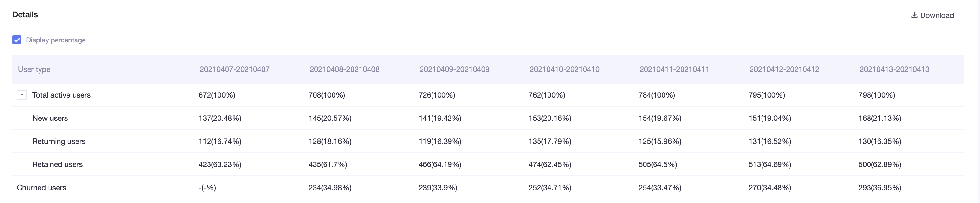Click the 20210410-20210410 column header
The width and height of the screenshot is (980, 203).
(564, 69)
